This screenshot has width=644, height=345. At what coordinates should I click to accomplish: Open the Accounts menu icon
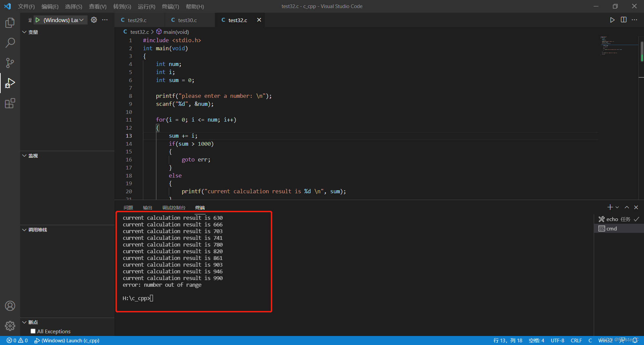click(10, 306)
